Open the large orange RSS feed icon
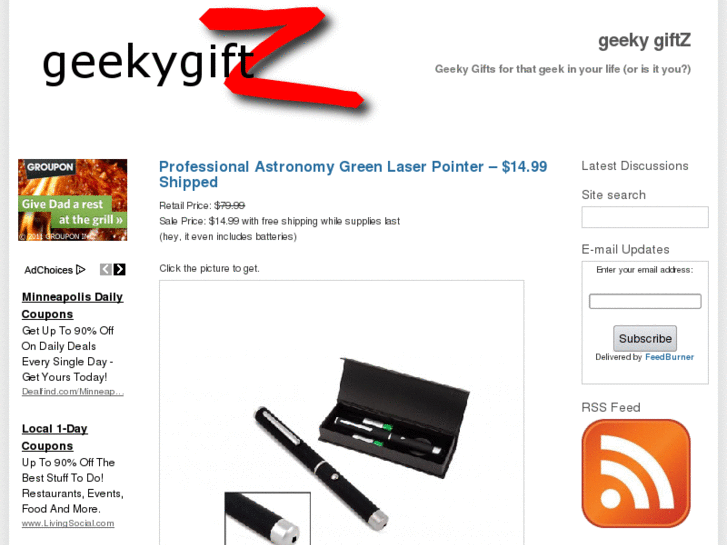The image size is (727, 545). coord(636,473)
